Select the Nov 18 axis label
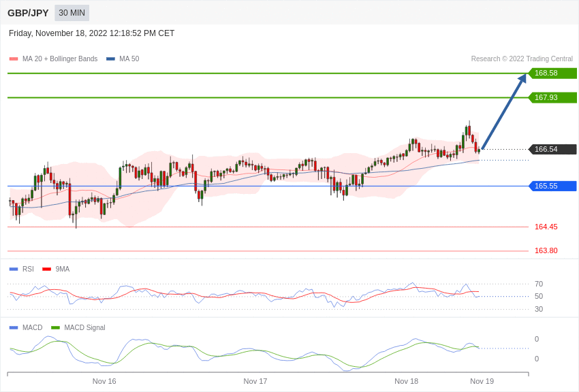Screen dimensions: 579x392 pyautogui.click(x=407, y=381)
